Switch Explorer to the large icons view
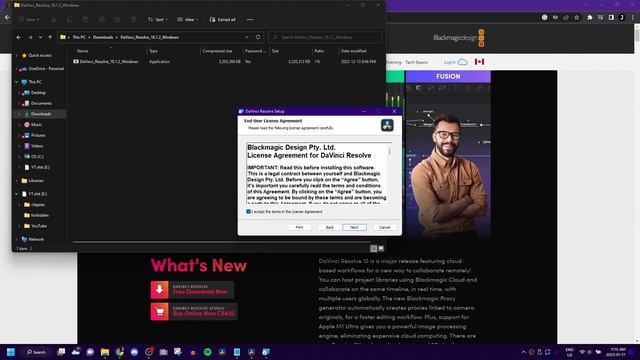The width and height of the screenshot is (640, 360). [381, 249]
